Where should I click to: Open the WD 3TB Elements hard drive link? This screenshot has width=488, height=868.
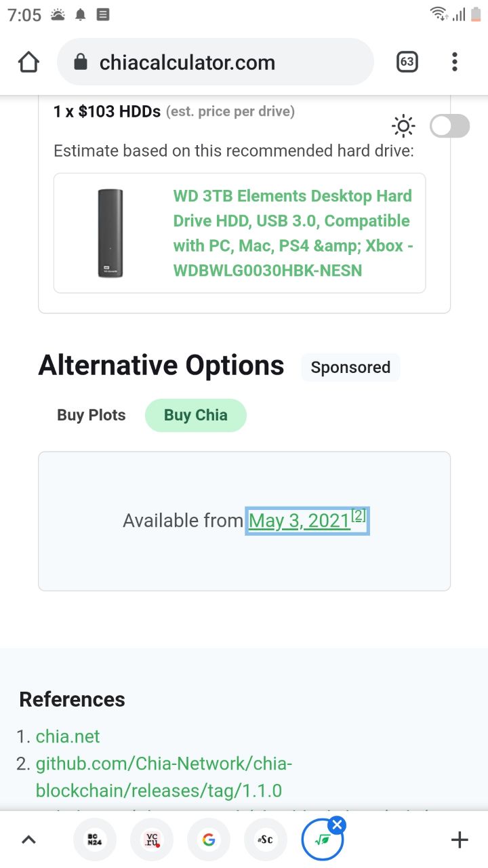point(293,233)
